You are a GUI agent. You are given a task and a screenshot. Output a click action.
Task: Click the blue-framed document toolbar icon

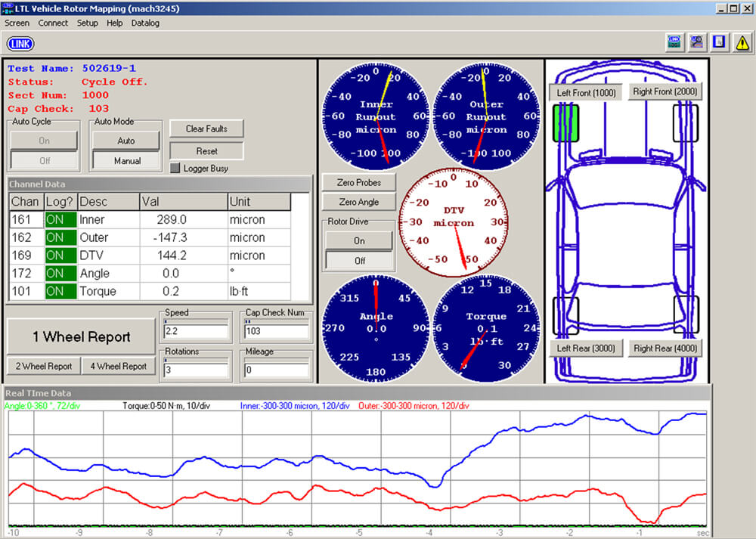(x=719, y=42)
